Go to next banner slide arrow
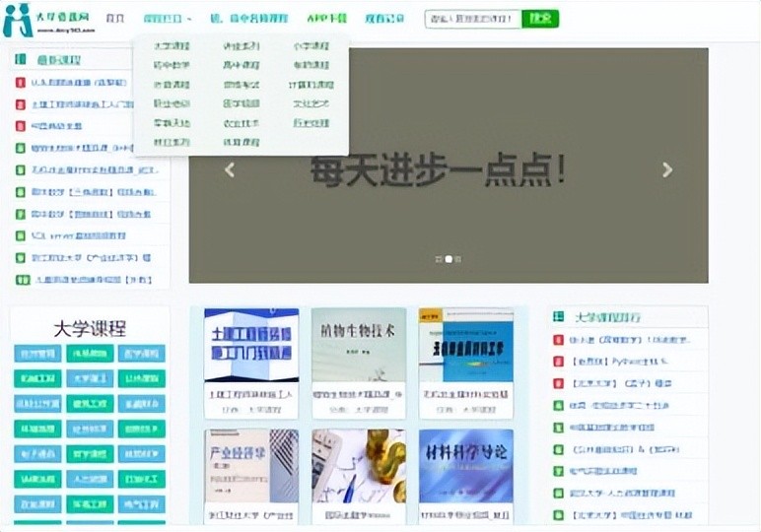This screenshot has width=761, height=532. click(x=667, y=169)
